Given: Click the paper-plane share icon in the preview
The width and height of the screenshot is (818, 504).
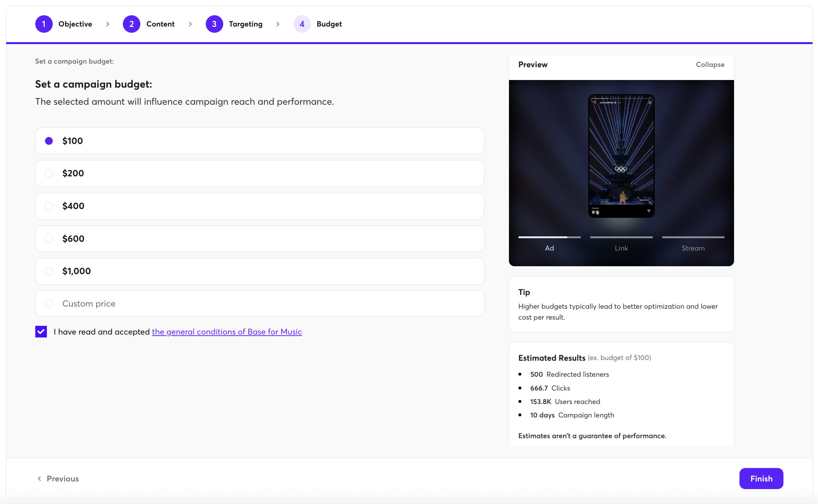Looking at the screenshot, I should (x=649, y=212).
